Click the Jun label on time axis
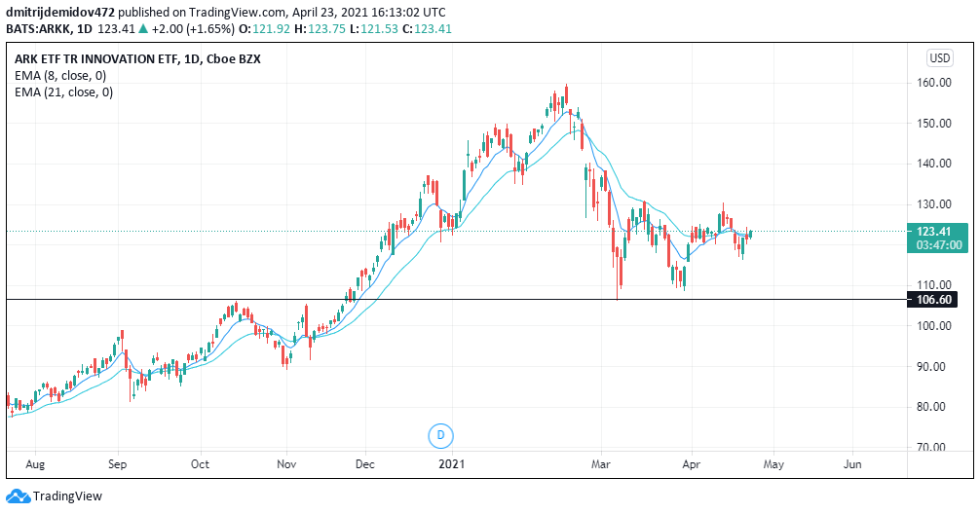 (x=852, y=464)
